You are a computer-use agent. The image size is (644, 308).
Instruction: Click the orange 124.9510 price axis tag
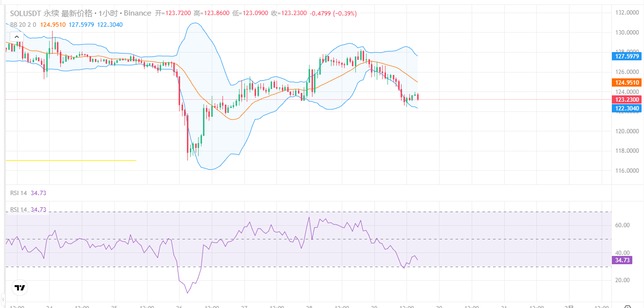click(x=627, y=82)
